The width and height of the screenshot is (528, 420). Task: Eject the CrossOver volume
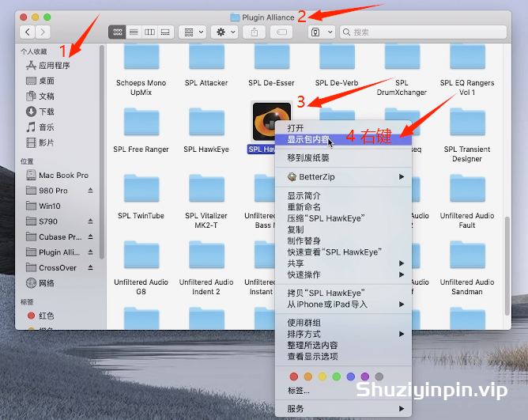pos(90,267)
